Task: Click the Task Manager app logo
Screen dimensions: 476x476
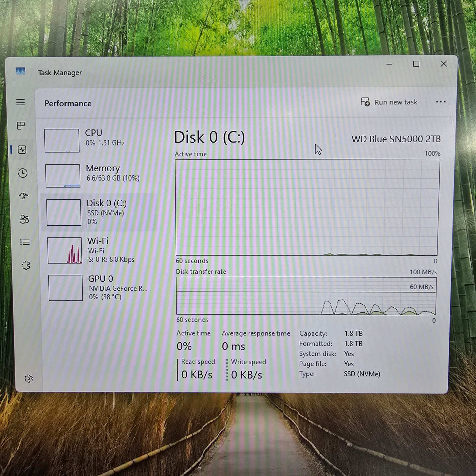Action: click(x=20, y=71)
